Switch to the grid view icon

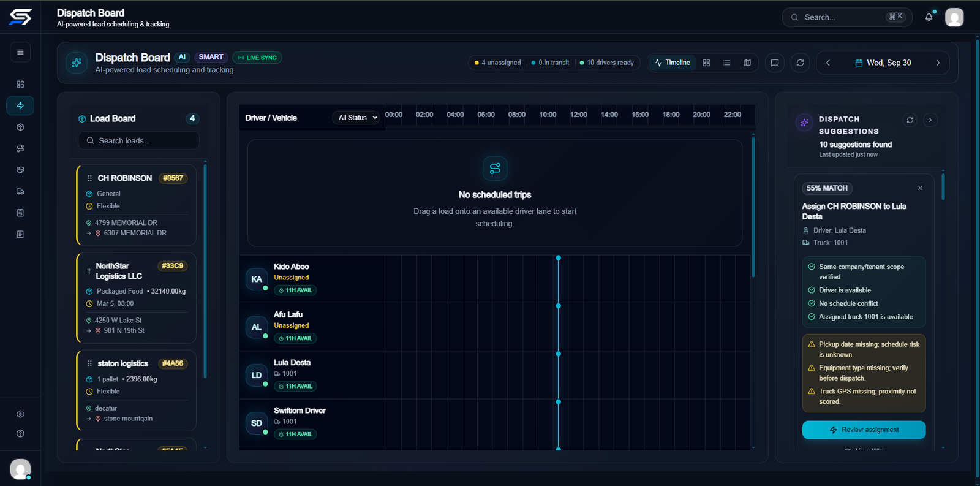coord(706,63)
